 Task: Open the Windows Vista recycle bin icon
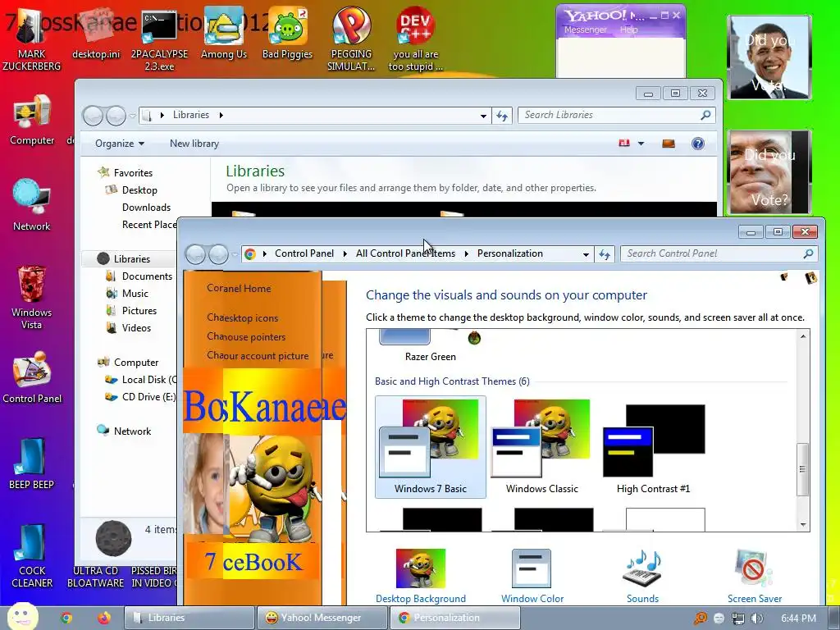[x=32, y=297]
